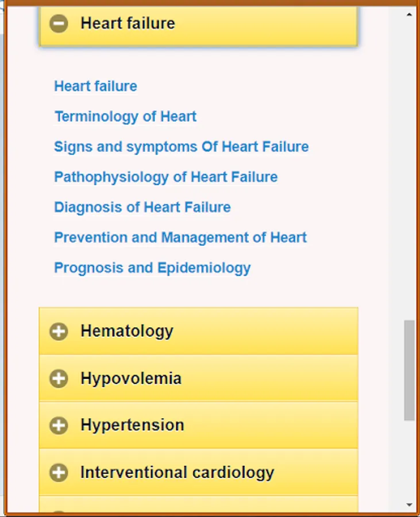Screen dimensions: 420x517
Task: Click the scrollbar up arrow
Action: tap(409, 14)
